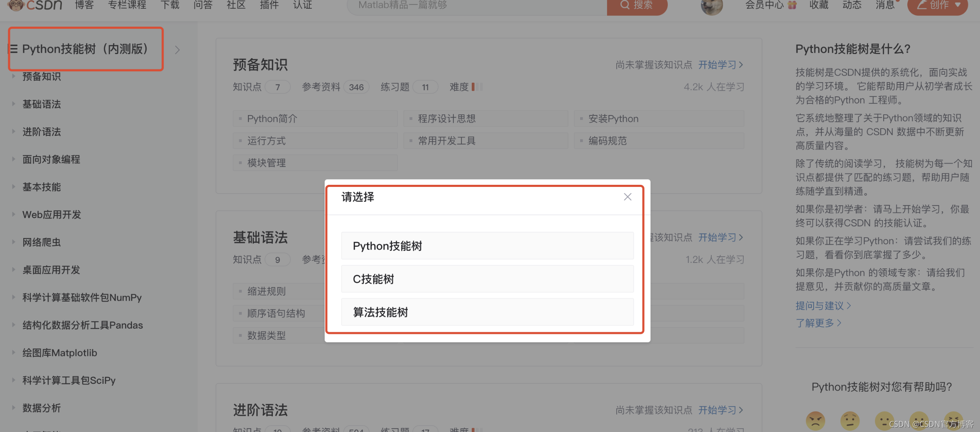Select 算法技能树 in the dialog
This screenshot has width=980, height=432.
[x=487, y=312]
